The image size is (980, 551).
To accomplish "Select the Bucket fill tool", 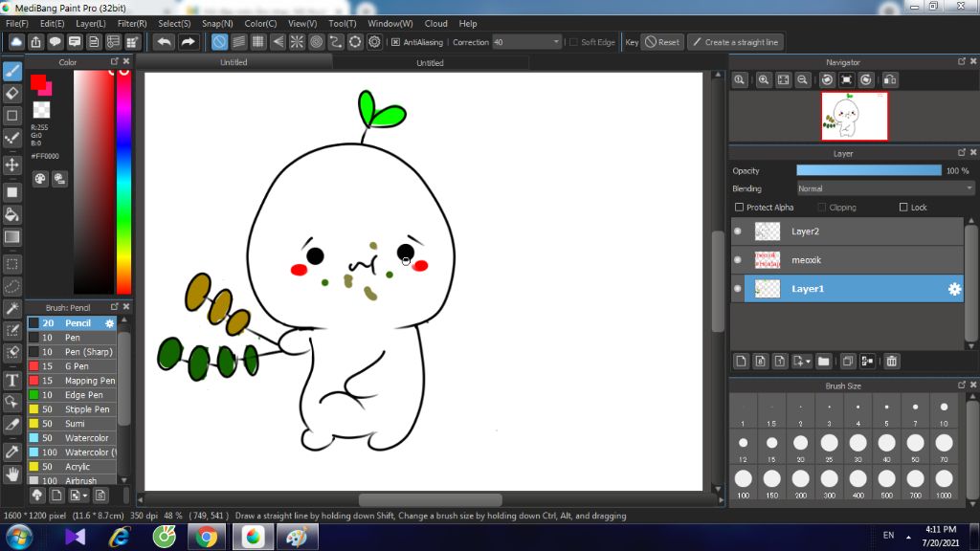I will 12,214.
